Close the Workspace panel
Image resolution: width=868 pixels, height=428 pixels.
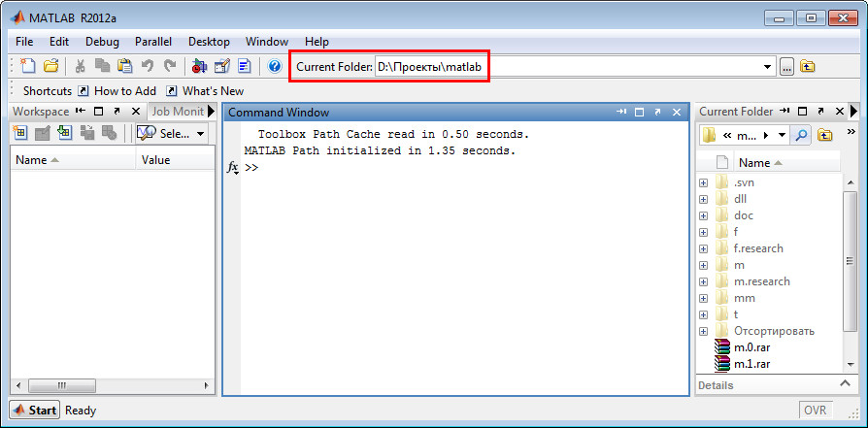[x=136, y=112]
